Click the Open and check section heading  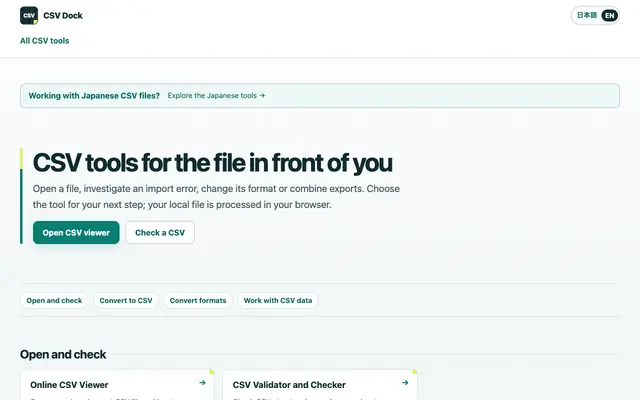pyautogui.click(x=63, y=354)
